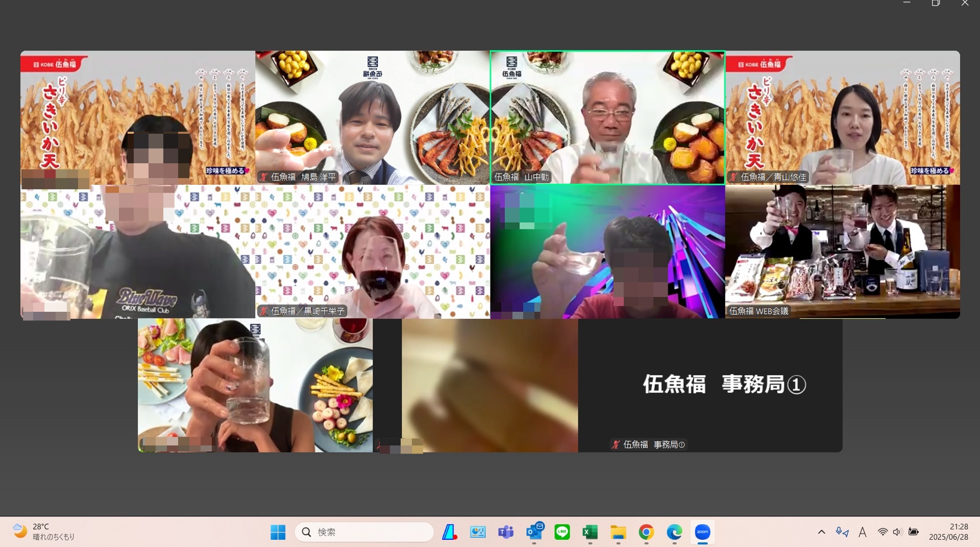Click the name label 伍魚福／青山悠佳
Image resolution: width=980 pixels, height=547 pixels.
[773, 177]
